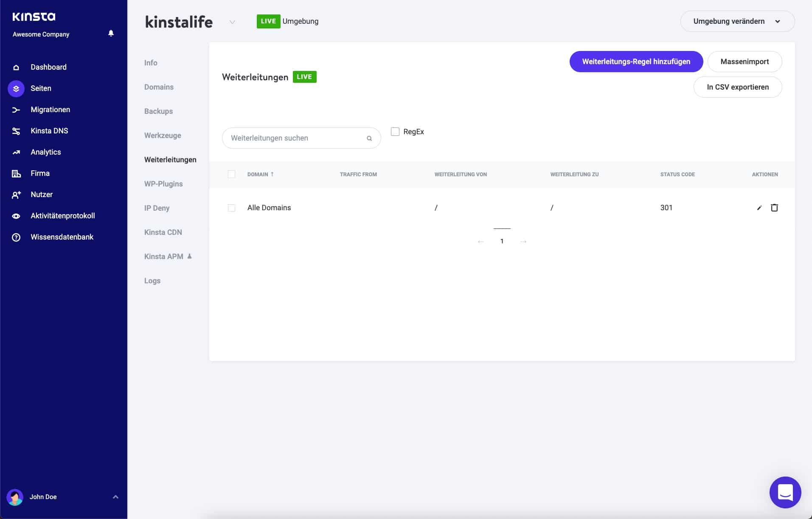Click the search magnifier icon
This screenshot has height=519, width=812.
point(369,138)
